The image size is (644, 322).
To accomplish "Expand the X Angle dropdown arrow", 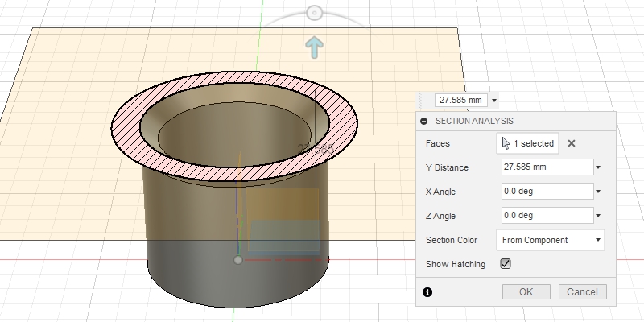I will coord(598,192).
